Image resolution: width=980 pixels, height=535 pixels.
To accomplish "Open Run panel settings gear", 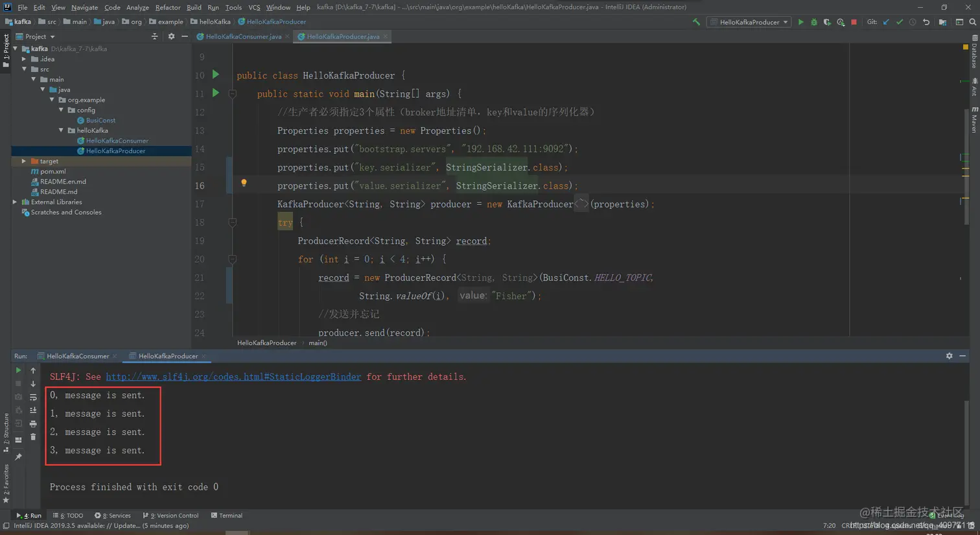I will [x=950, y=356].
